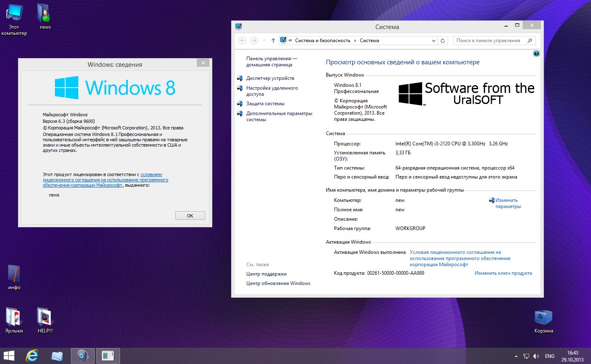Open the 'Корзина' recycle bin icon
Viewport: 591px width, 364px height.
click(x=543, y=321)
